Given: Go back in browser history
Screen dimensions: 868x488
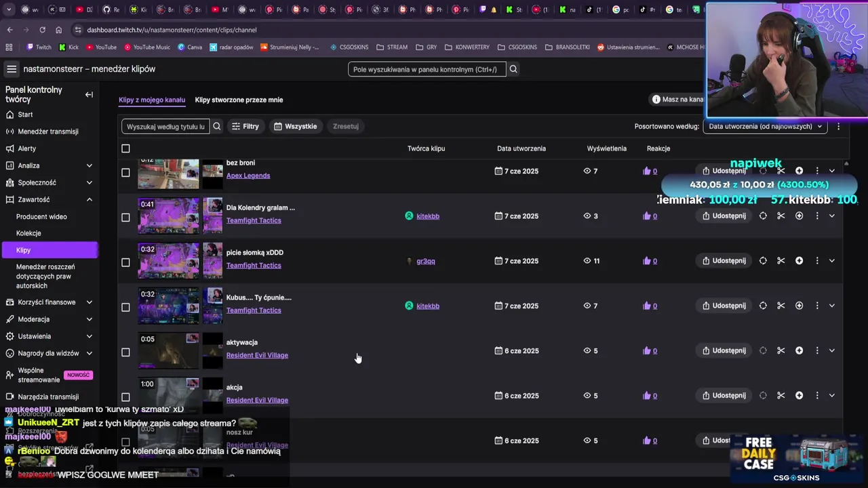Looking at the screenshot, I should tap(9, 30).
